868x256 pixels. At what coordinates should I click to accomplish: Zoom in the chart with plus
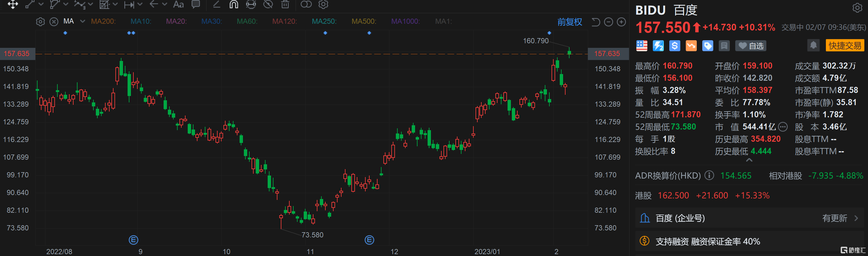click(621, 22)
